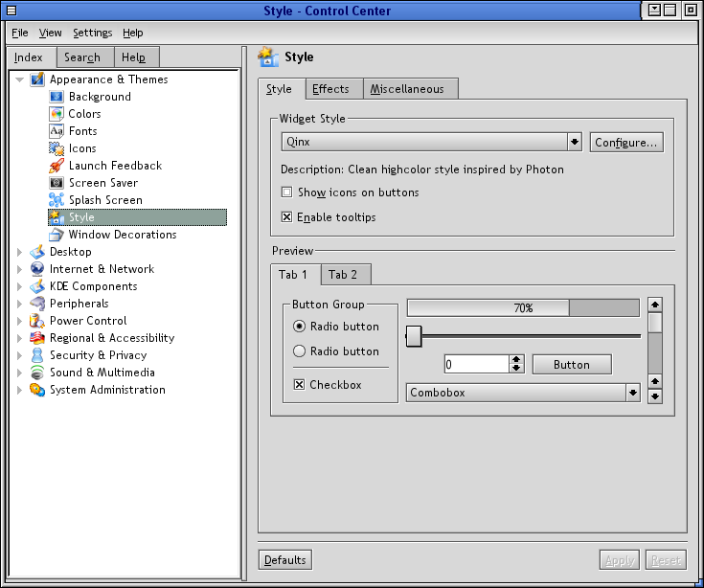Expand the Desktop tree branch

point(19,252)
